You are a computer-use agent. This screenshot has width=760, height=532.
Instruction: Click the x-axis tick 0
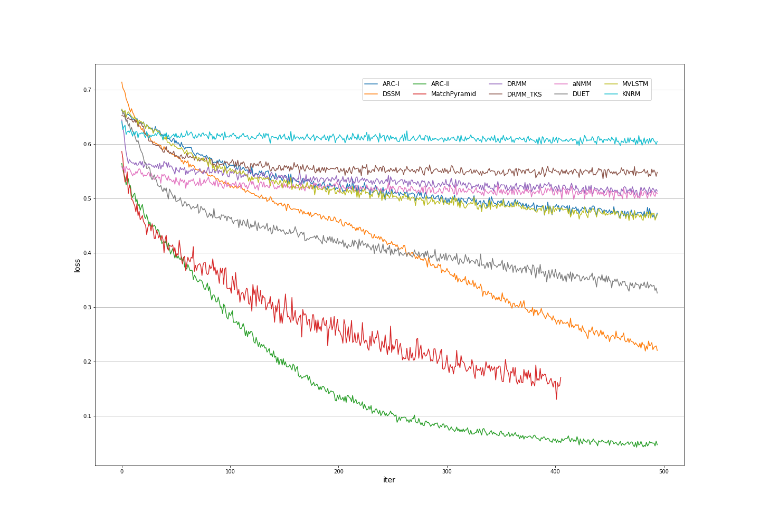[122, 471]
